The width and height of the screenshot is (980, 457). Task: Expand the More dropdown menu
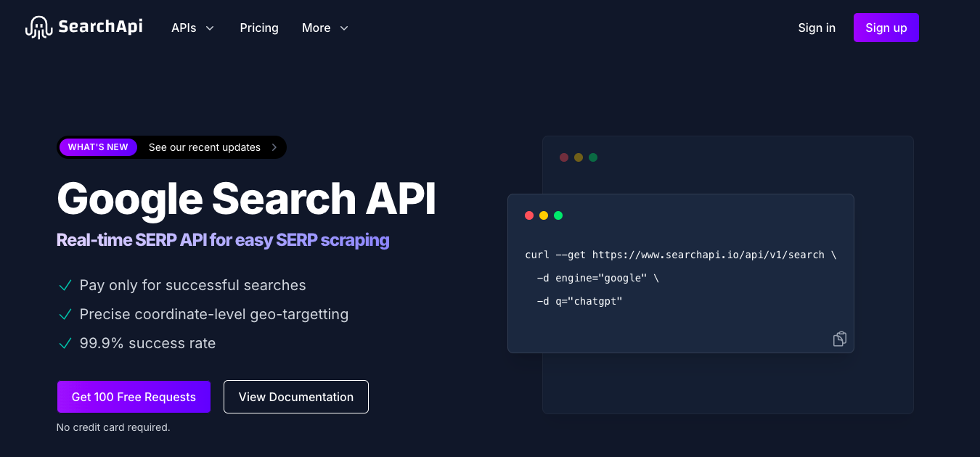click(x=325, y=28)
